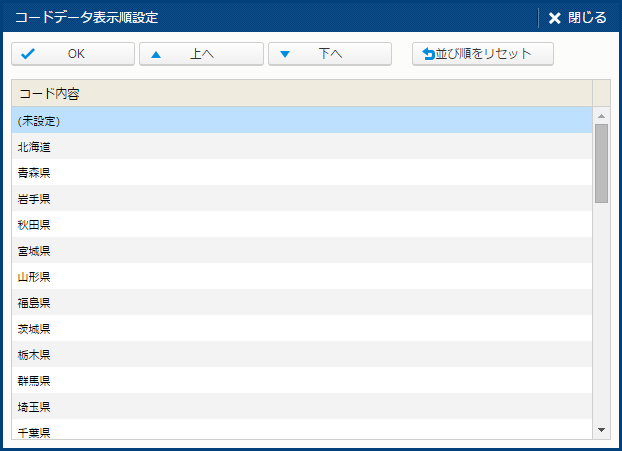The width and height of the screenshot is (622, 451).
Task: Click 並び順をリセット reset order button
Action: [x=483, y=54]
